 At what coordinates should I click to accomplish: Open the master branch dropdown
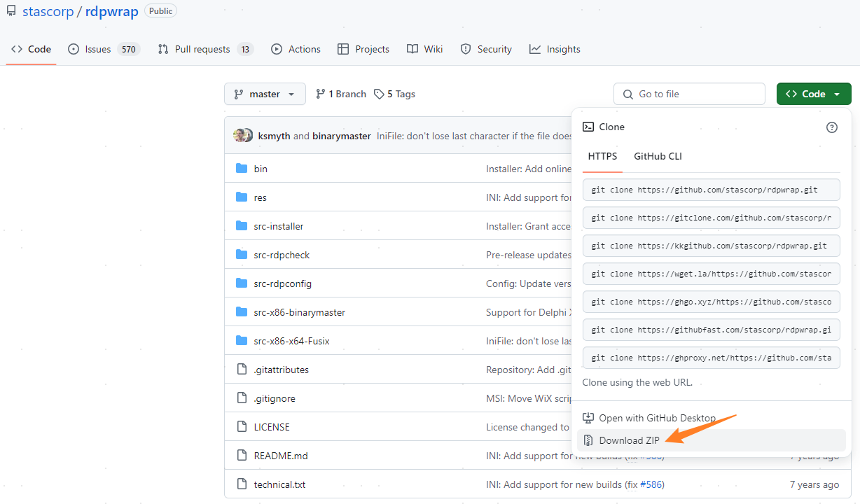[265, 94]
